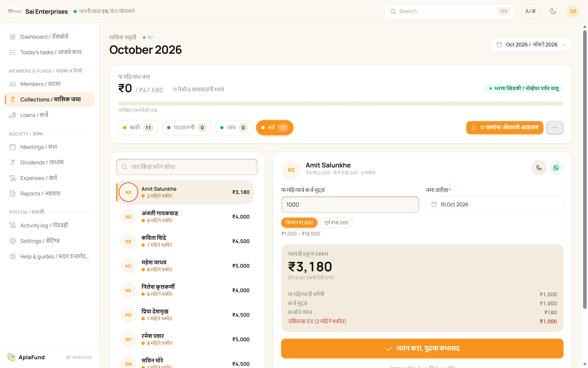Send reminder to 11 members button

[504, 128]
